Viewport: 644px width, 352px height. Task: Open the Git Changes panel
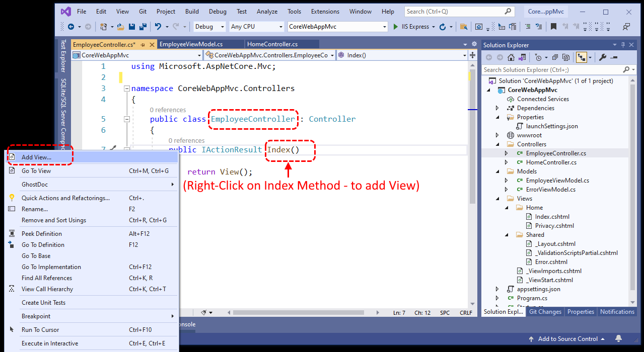pyautogui.click(x=545, y=312)
